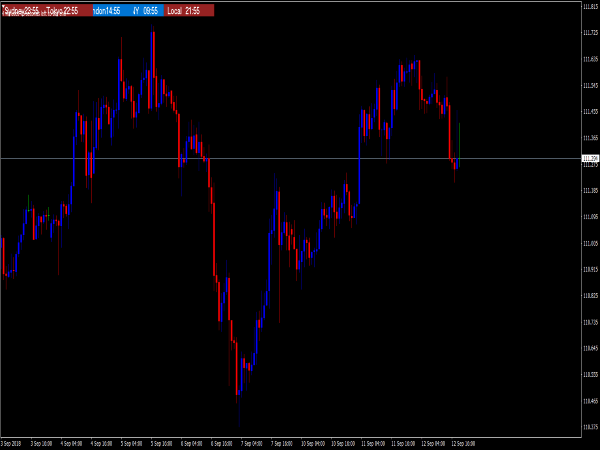600x450 pixels.
Task: Click the 4 Sep 04:00 time label
Action: pyautogui.click(x=71, y=443)
